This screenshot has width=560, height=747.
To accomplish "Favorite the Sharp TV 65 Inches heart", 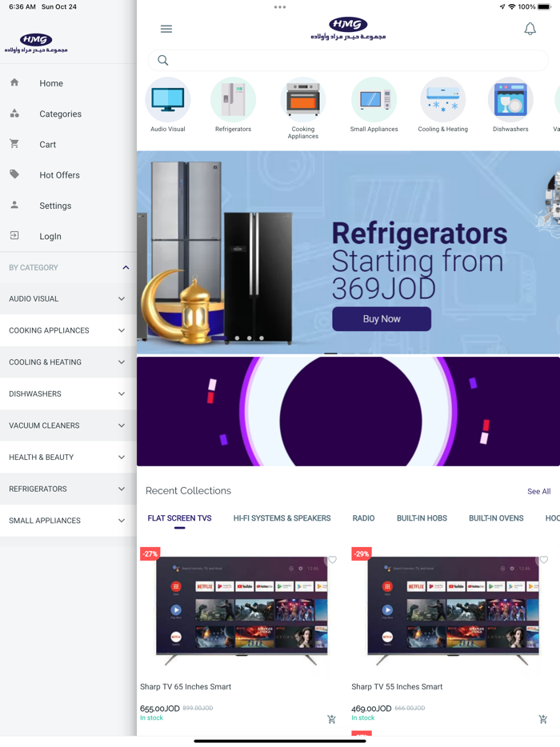I will click(x=332, y=560).
